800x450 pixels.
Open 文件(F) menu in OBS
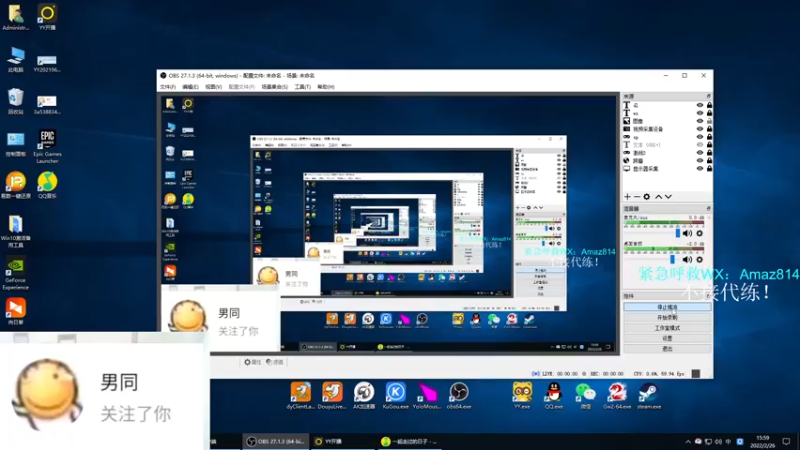click(x=168, y=87)
